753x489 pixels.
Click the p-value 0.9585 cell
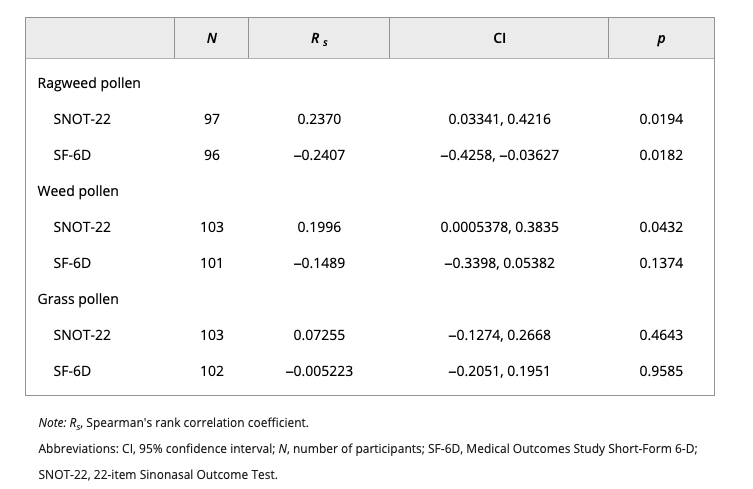pos(660,371)
